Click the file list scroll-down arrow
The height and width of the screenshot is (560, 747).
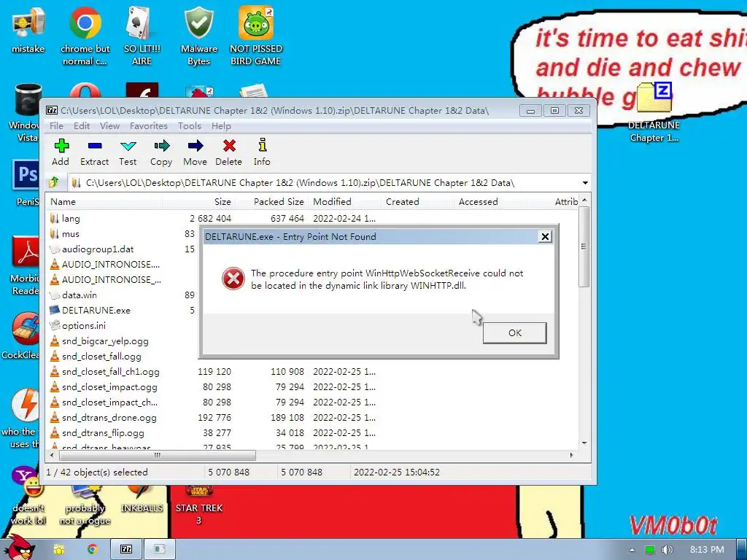(x=584, y=443)
